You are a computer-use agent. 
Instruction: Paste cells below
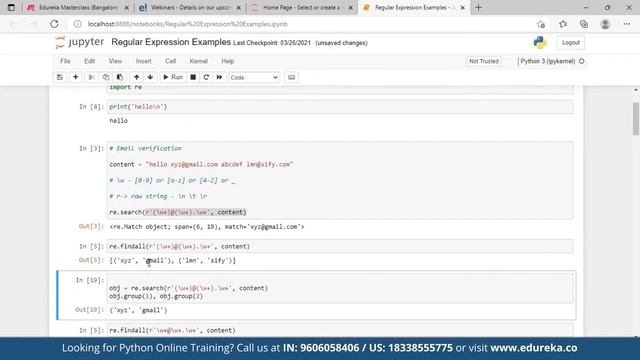point(120,77)
